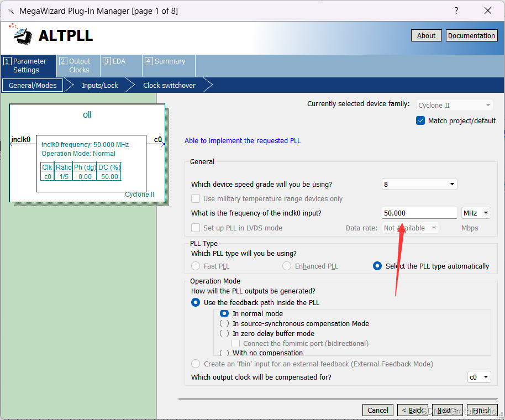Click the 50.00 duty cycle cell
The height and width of the screenshot is (420, 505).
(109, 176)
